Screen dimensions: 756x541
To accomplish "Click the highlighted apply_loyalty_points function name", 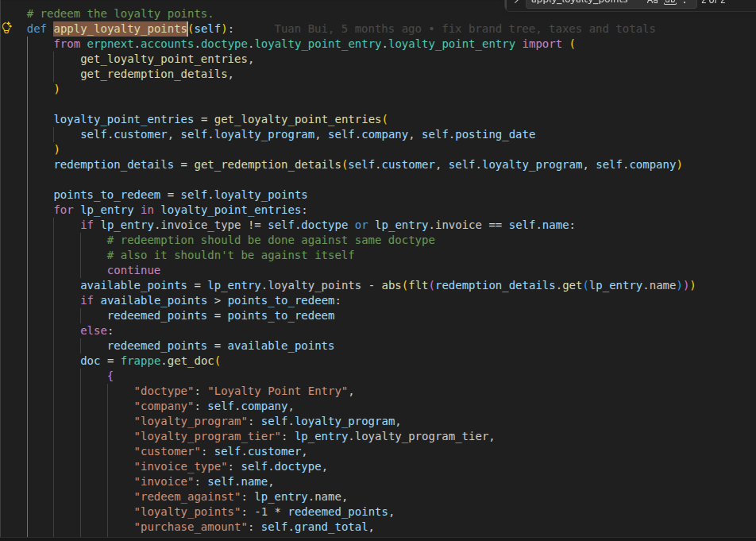I will [120, 29].
